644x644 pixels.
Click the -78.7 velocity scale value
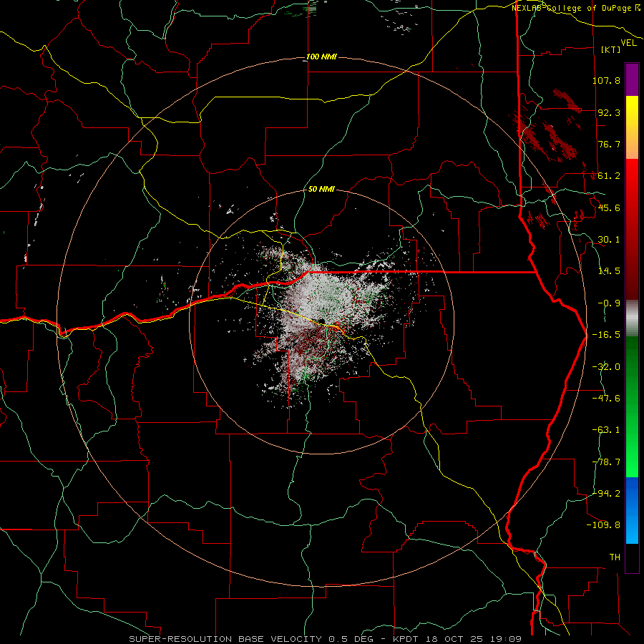[606, 462]
